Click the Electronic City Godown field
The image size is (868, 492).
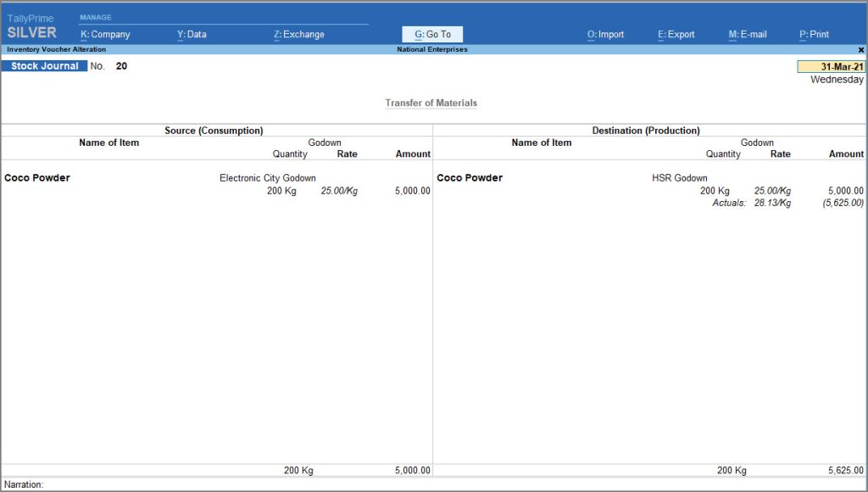click(267, 177)
